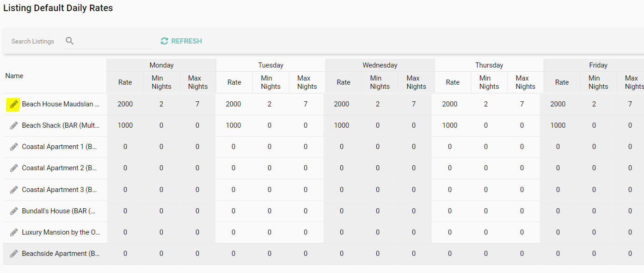644x273 pixels.
Task: Select the Wednesday column group header
Action: click(380, 65)
